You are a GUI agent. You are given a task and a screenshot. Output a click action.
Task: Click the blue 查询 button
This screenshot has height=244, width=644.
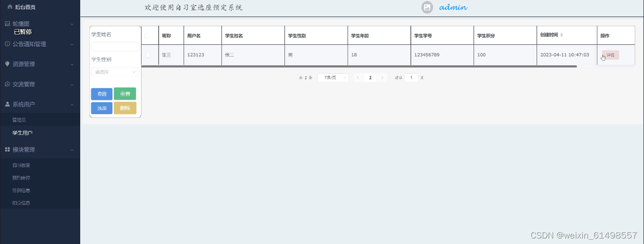coord(102,94)
